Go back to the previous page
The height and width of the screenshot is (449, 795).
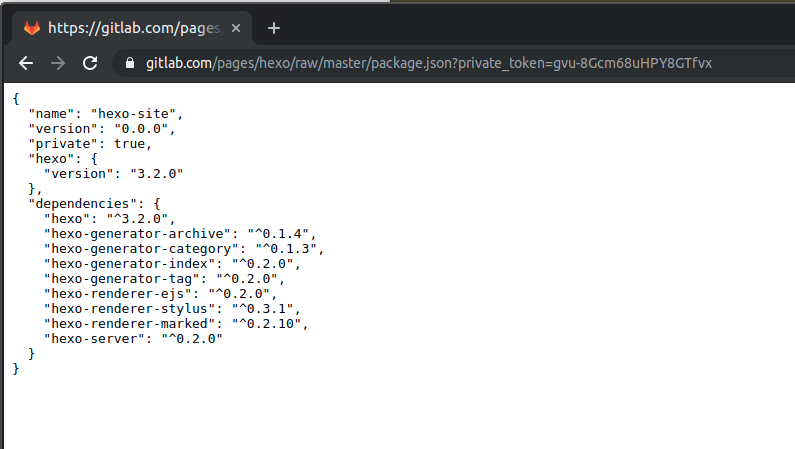click(x=26, y=63)
